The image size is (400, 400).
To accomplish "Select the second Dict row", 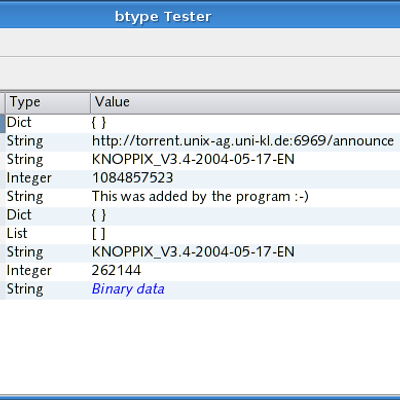I will point(203,215).
